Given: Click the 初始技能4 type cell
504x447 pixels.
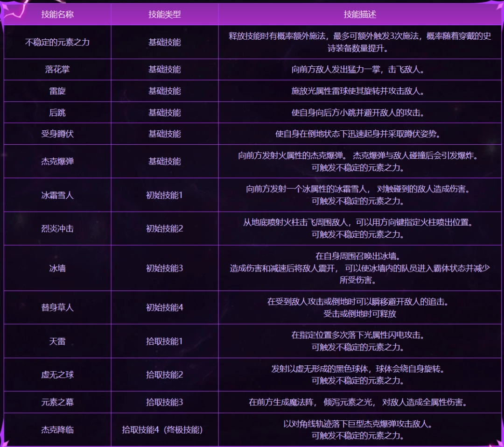Looking at the screenshot, I should (164, 308).
